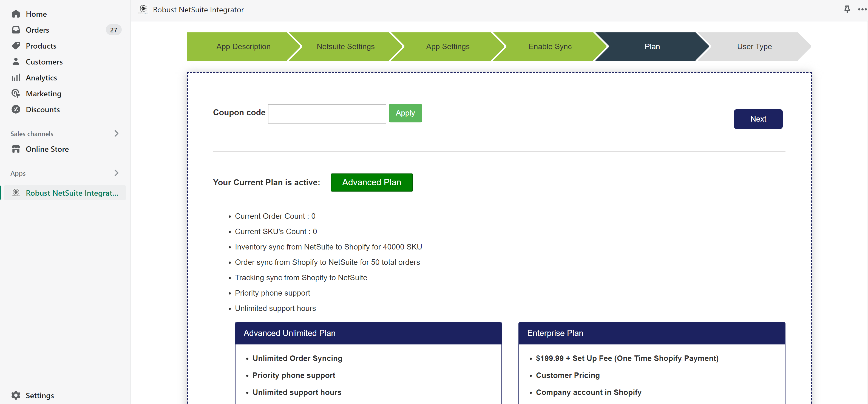Go to the Enable Sync step
Viewport: 868px width, 404px height.
[550, 46]
